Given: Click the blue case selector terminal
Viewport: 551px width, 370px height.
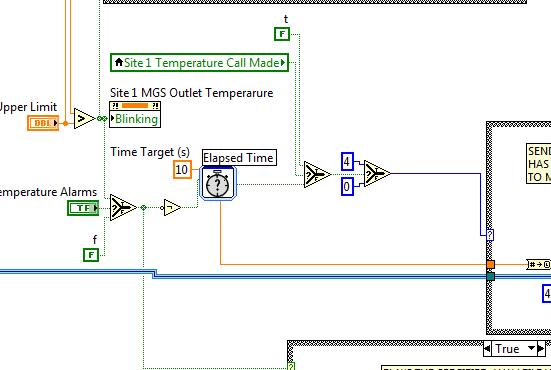Looking at the screenshot, I should coord(490,235).
